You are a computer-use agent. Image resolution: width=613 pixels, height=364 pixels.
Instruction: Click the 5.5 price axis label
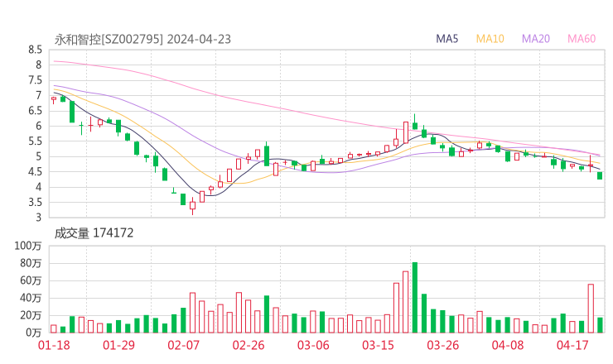[x=35, y=141]
